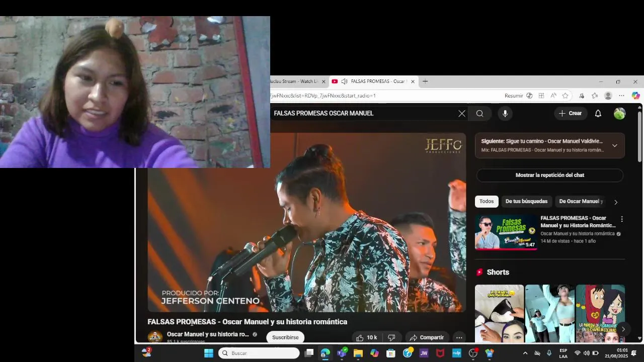Open the Edge profile icon

[x=608, y=96]
